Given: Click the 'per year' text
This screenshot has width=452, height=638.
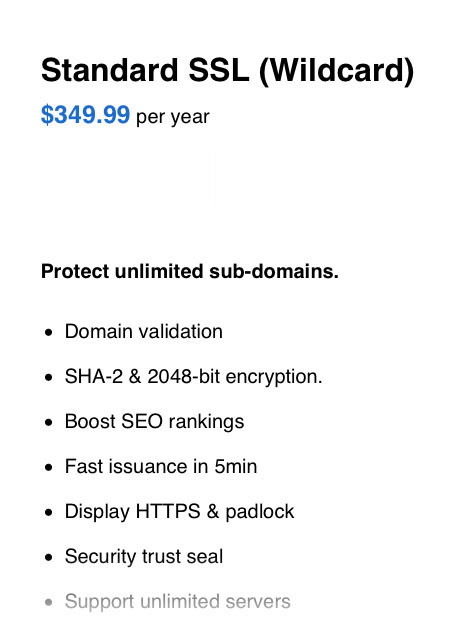Looking at the screenshot, I should point(173,118).
